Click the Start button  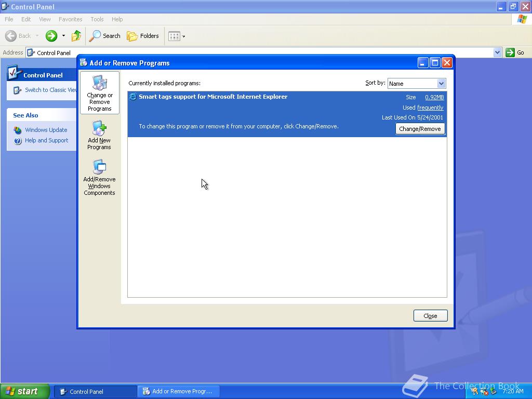(25, 391)
